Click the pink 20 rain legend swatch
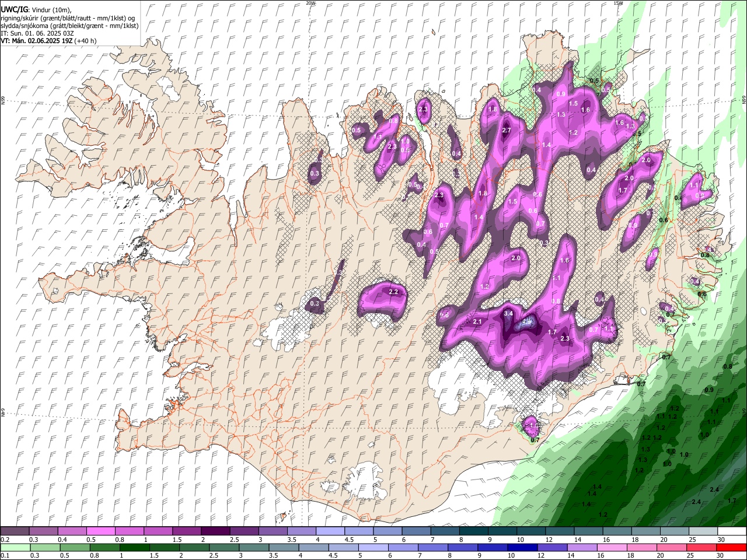Image resolution: width=747 pixels, height=560 pixels. pyautogui.click(x=671, y=547)
